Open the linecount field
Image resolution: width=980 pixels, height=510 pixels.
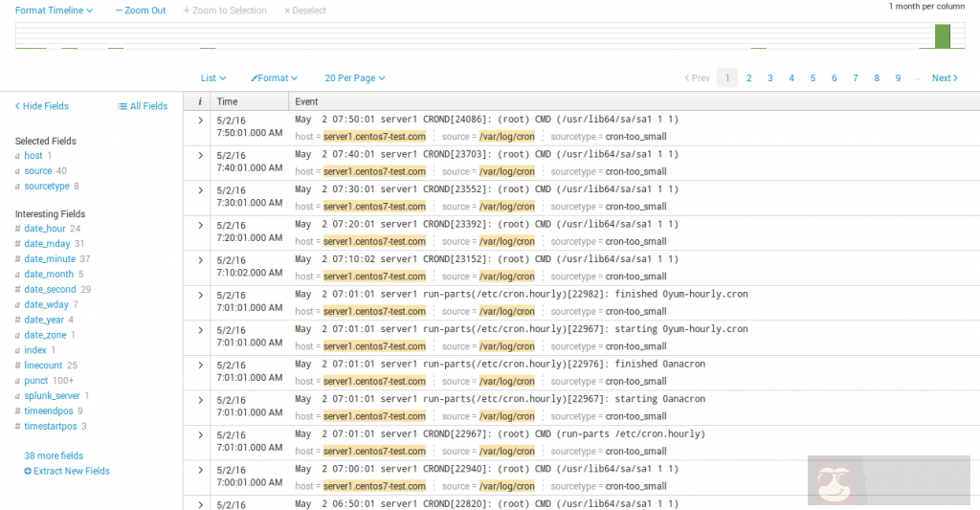[43, 365]
